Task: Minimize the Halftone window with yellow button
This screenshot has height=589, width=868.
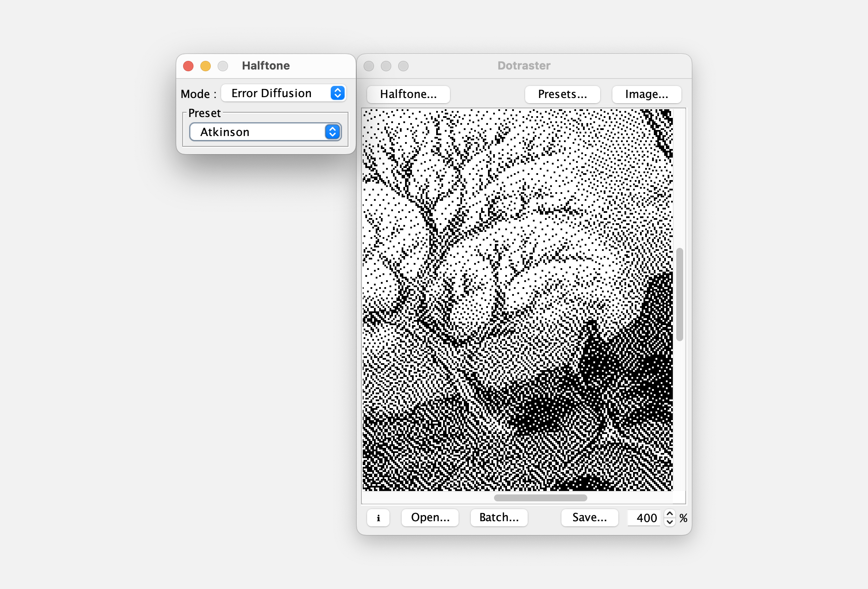Action: click(x=206, y=66)
